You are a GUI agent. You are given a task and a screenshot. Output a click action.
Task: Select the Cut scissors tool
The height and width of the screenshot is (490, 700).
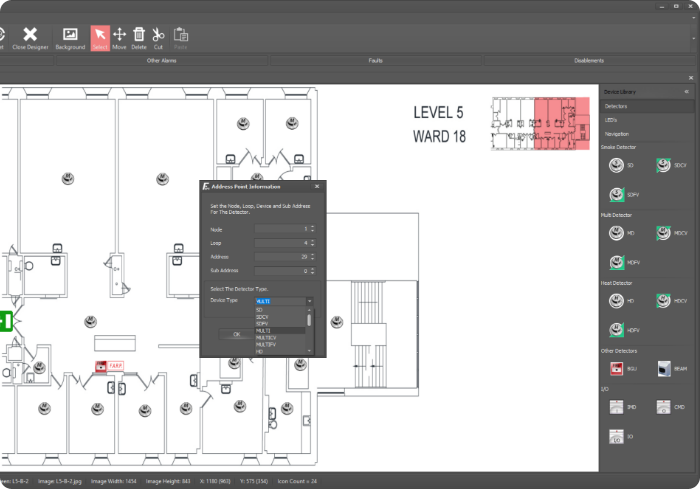[158, 37]
